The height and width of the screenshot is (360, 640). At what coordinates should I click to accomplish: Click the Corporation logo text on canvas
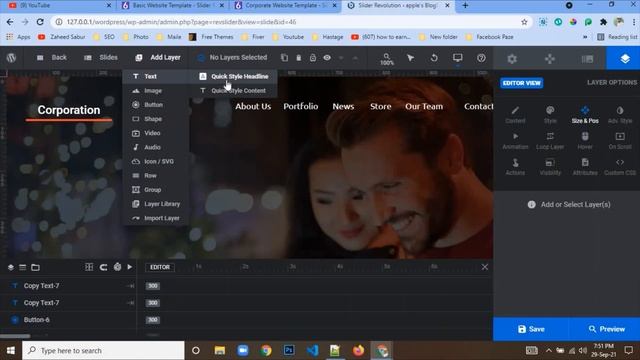pos(69,110)
